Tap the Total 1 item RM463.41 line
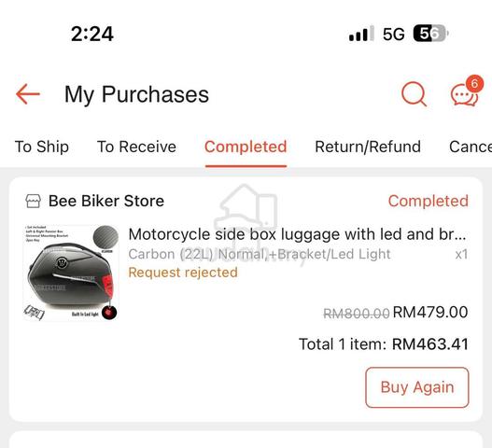 coord(384,344)
